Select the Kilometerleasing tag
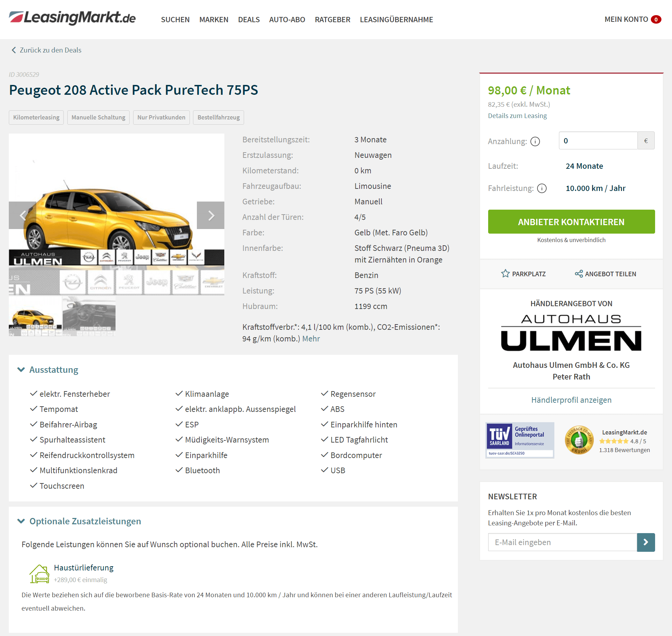Image resolution: width=672 pixels, height=636 pixels. 36,117
